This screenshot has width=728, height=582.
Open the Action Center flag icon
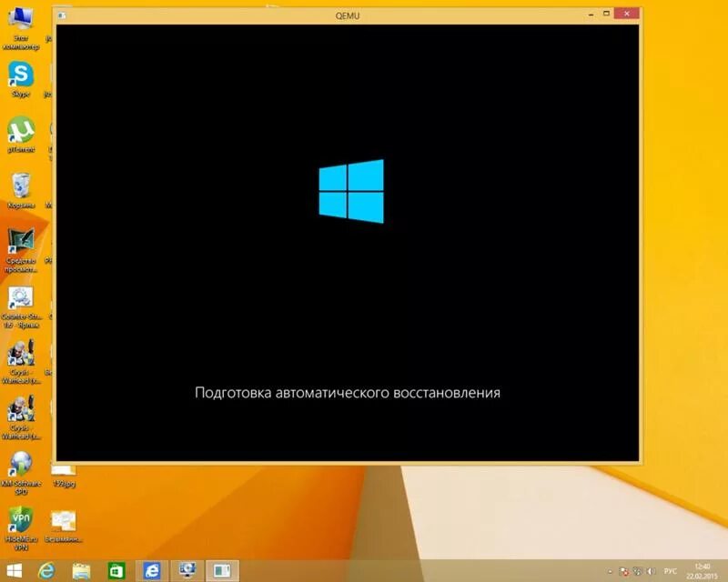coord(624,571)
